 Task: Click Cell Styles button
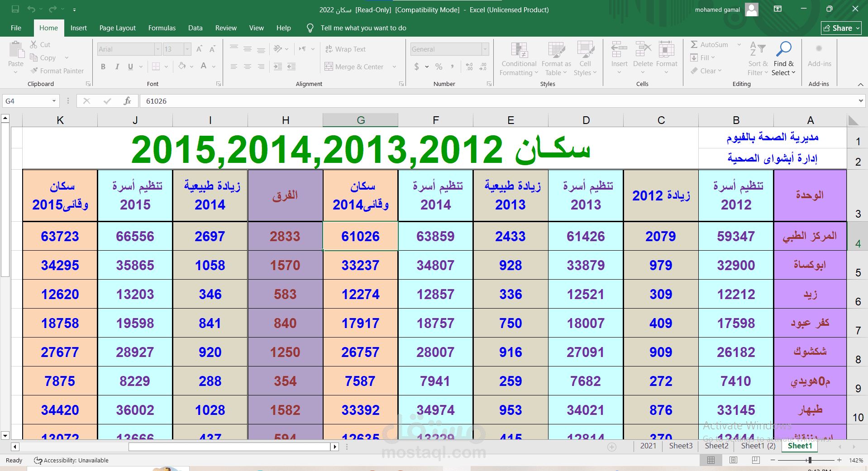coord(585,59)
